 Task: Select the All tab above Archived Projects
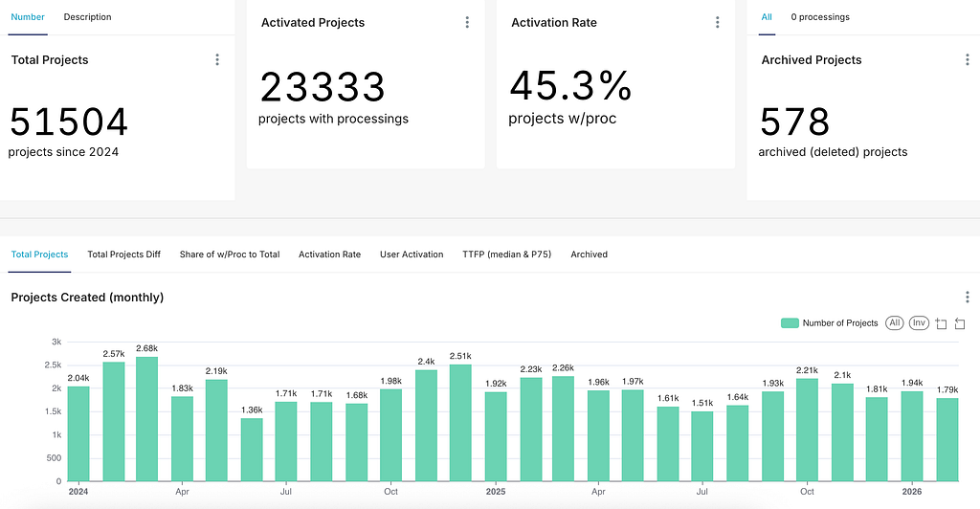[767, 17]
